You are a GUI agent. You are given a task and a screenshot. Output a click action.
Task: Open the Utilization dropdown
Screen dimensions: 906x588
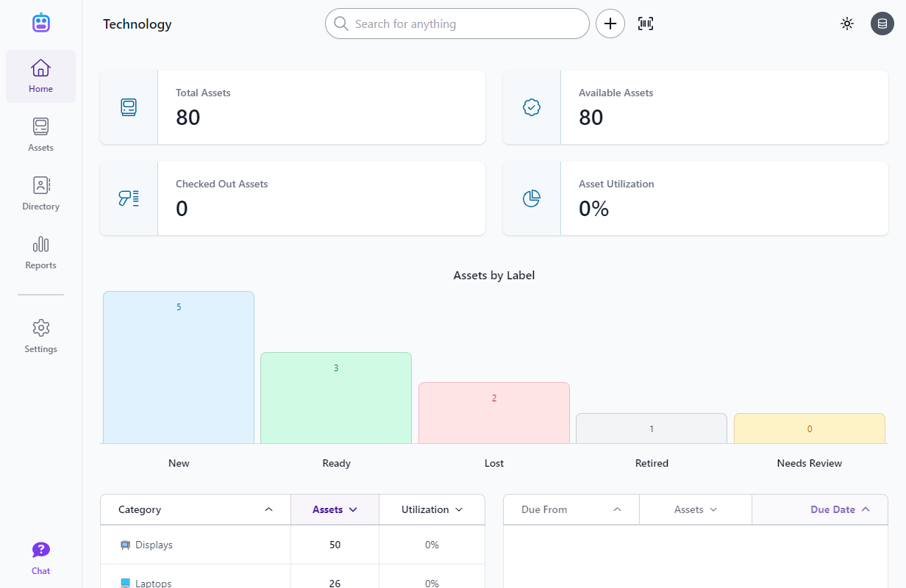[432, 509]
